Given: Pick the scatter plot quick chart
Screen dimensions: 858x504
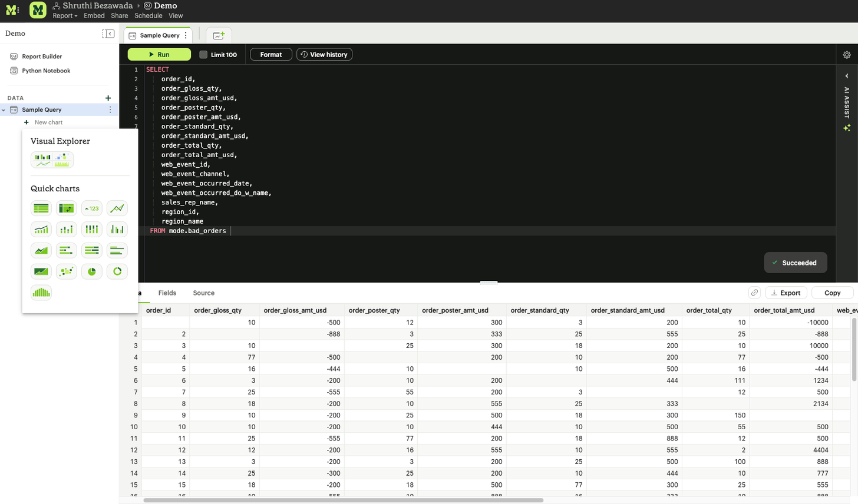Looking at the screenshot, I should 67,271.
